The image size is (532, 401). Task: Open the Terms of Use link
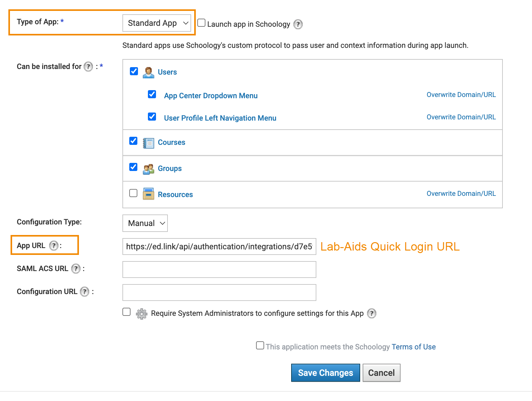pyautogui.click(x=413, y=347)
